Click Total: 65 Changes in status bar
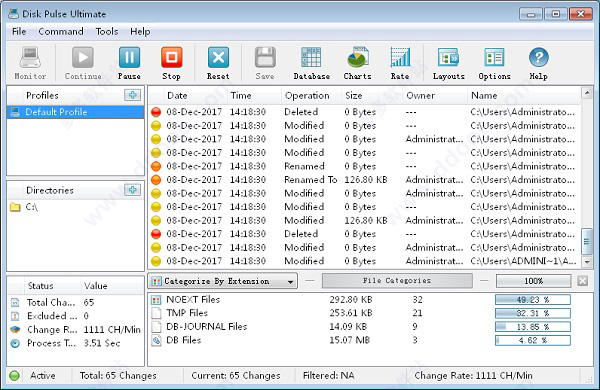This screenshot has height=390, width=600. 118,375
